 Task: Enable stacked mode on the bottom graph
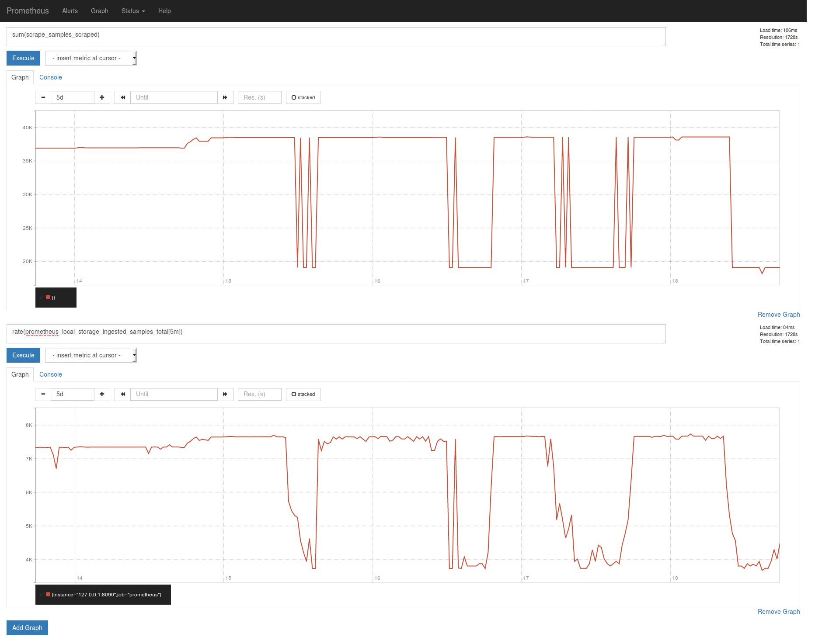(x=303, y=394)
